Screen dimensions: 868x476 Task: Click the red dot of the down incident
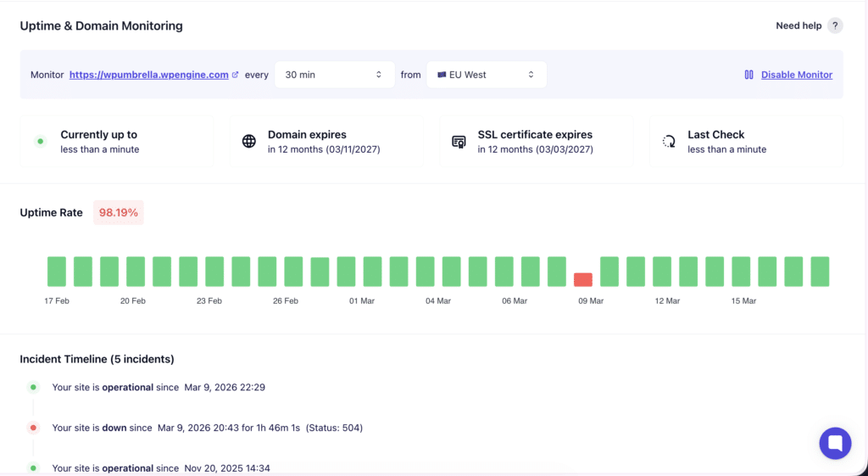coord(33,428)
